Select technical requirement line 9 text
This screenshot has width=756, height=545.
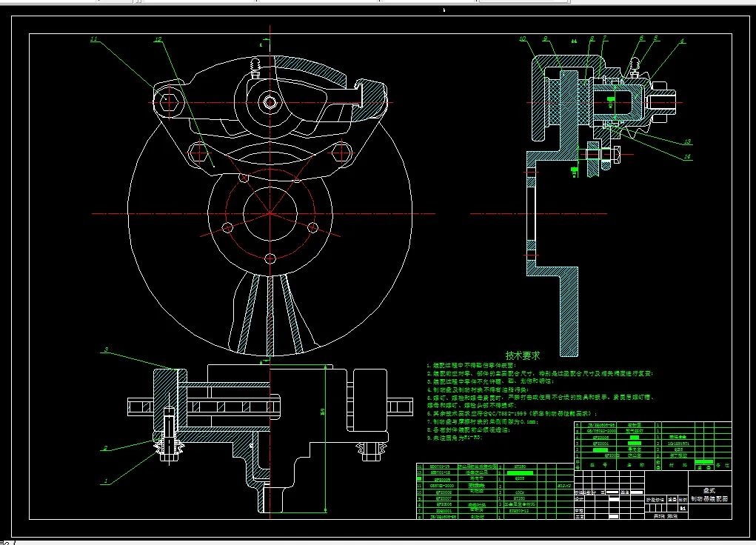455,438
